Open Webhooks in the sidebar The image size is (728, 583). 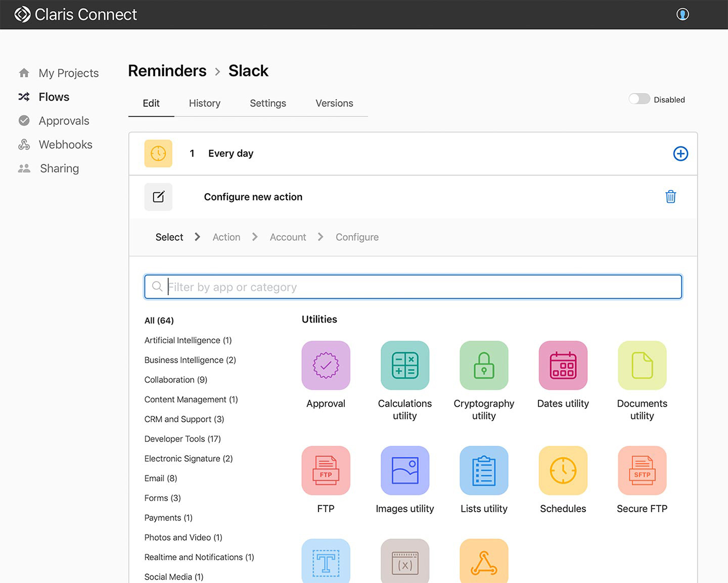coord(66,145)
